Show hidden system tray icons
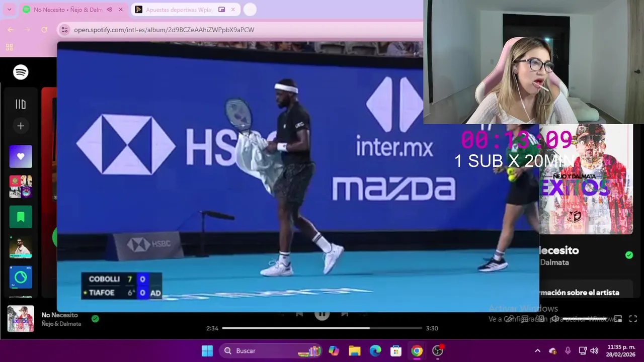This screenshot has width=644, height=362. click(x=537, y=351)
